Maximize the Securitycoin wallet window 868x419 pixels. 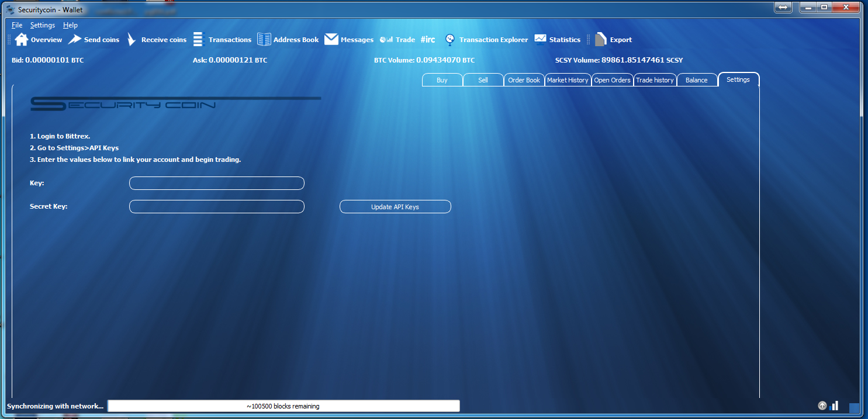tap(824, 7)
